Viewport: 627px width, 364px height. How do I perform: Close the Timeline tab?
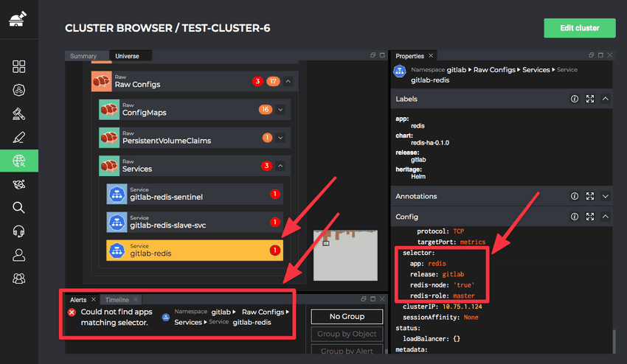[x=136, y=299]
